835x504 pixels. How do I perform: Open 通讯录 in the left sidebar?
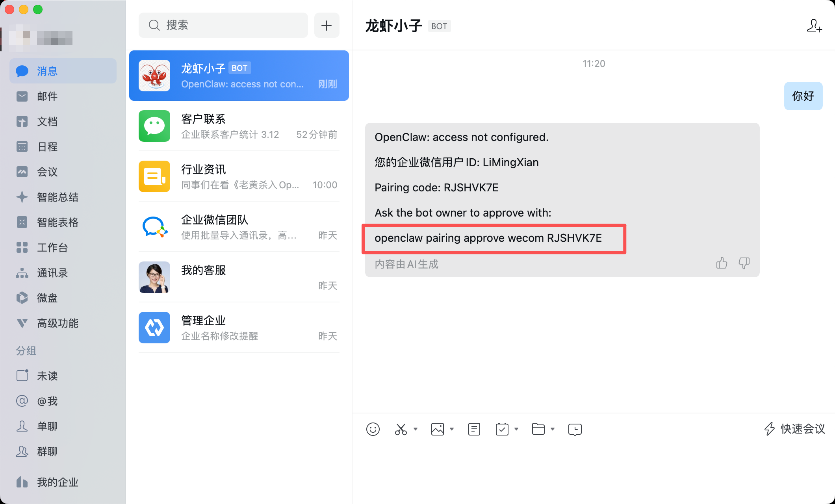click(52, 272)
